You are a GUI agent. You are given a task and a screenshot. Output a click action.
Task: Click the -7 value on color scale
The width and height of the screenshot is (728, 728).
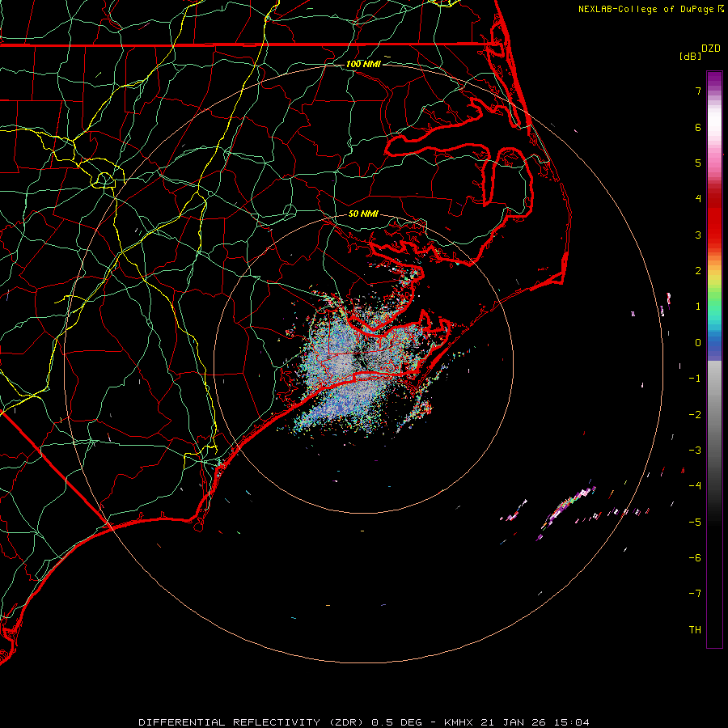695,594
